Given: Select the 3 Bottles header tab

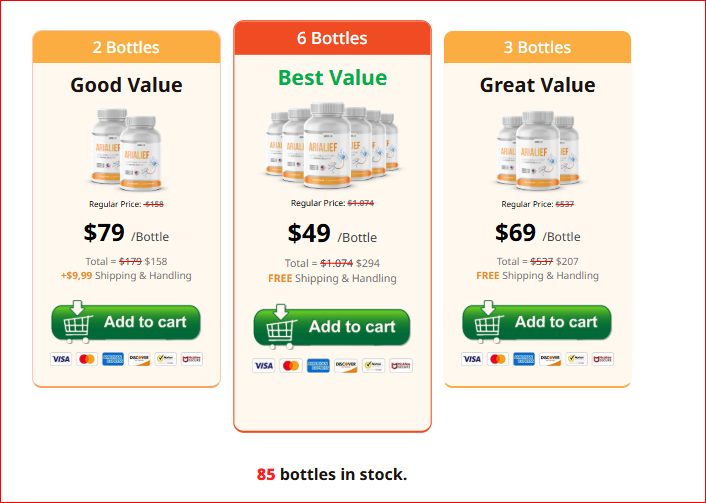Looking at the screenshot, I should coord(537,47).
